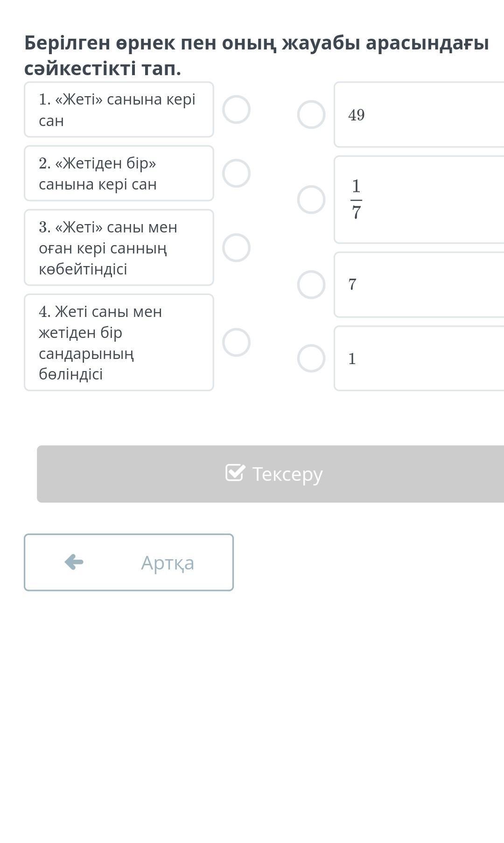Screen dimensions: 504x843
Task: Click the answer card showing 49
Action: coord(419,114)
